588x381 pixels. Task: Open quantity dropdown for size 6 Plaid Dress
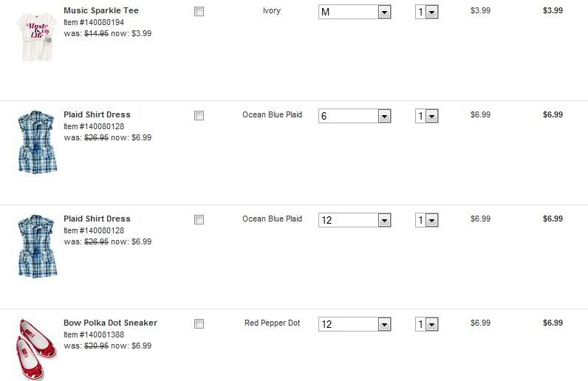click(426, 117)
